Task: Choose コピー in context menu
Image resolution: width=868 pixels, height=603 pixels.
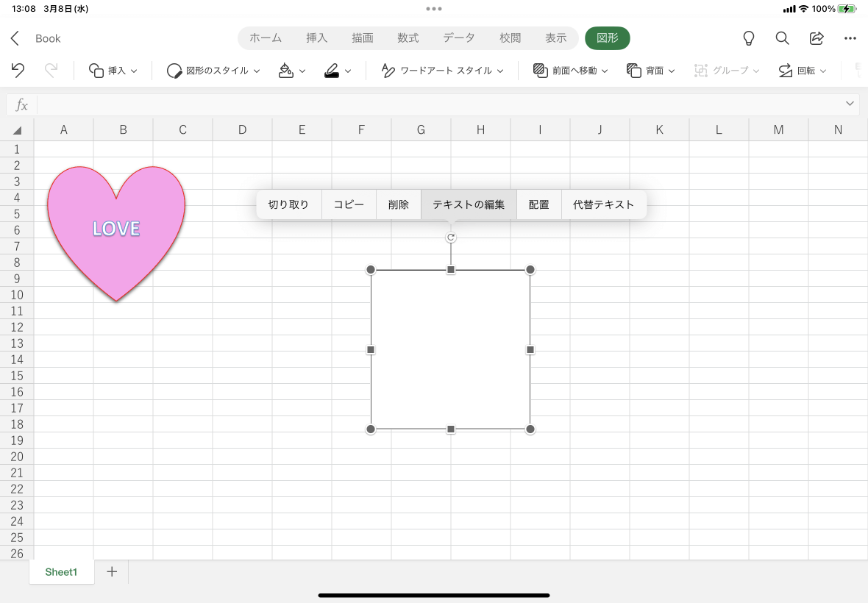Action: (x=349, y=204)
